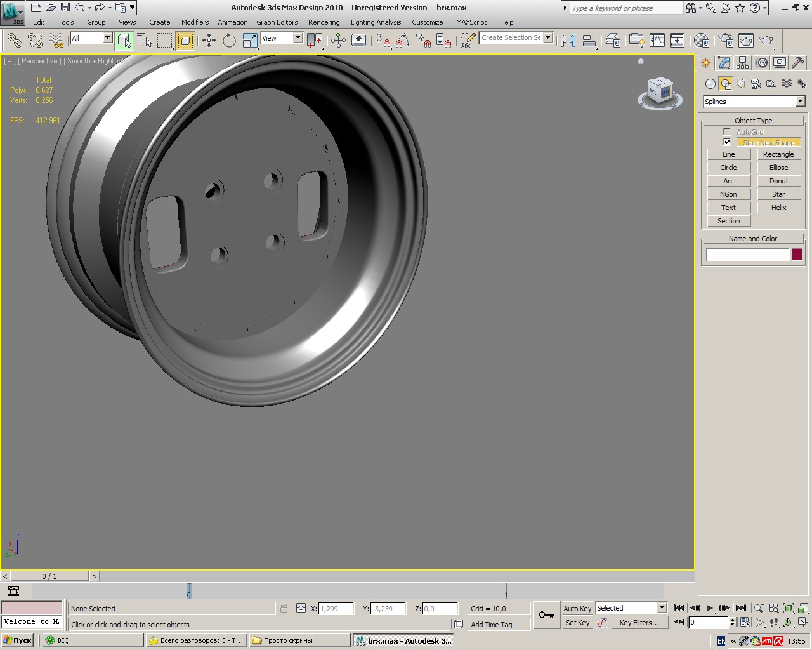The width and height of the screenshot is (812, 650).
Task: Open the Rendering menu
Action: 324,22
